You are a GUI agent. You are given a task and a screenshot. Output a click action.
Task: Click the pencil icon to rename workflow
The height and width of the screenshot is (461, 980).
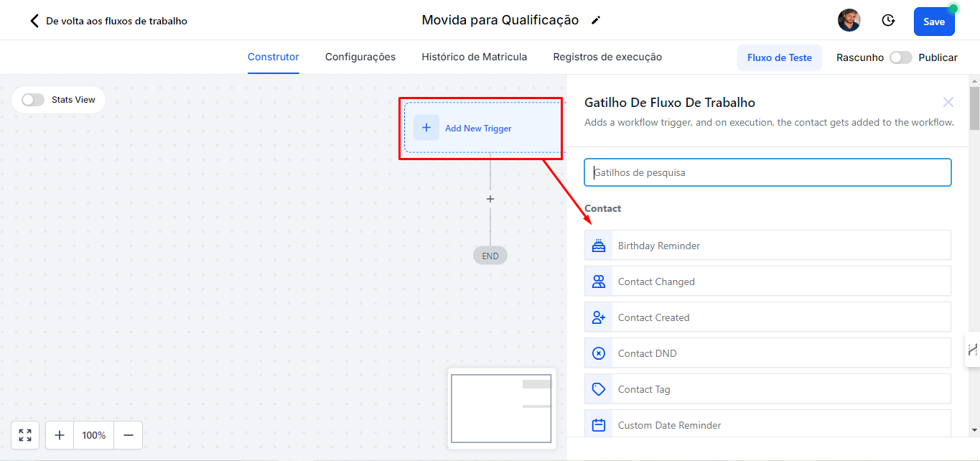(x=595, y=21)
